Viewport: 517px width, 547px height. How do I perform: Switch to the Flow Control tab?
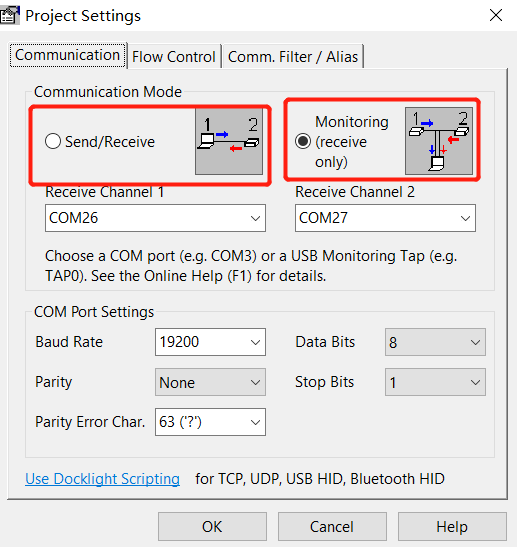(174, 57)
